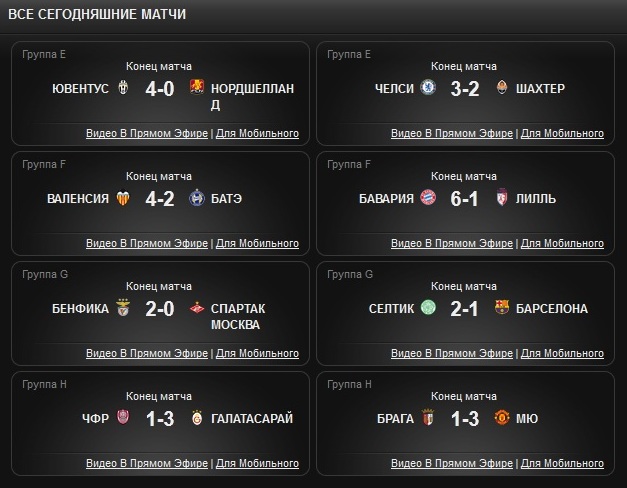Click the Valencia bat crest icon

pos(124,198)
